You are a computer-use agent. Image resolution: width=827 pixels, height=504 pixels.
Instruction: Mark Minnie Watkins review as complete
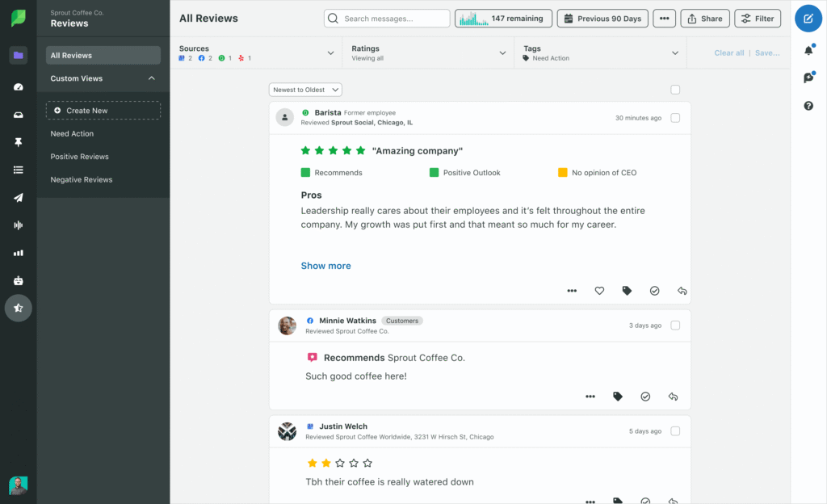tap(645, 397)
